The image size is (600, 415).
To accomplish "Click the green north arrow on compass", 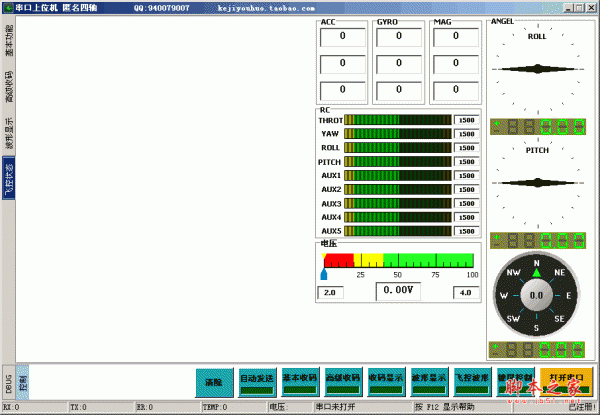I will (x=536, y=272).
